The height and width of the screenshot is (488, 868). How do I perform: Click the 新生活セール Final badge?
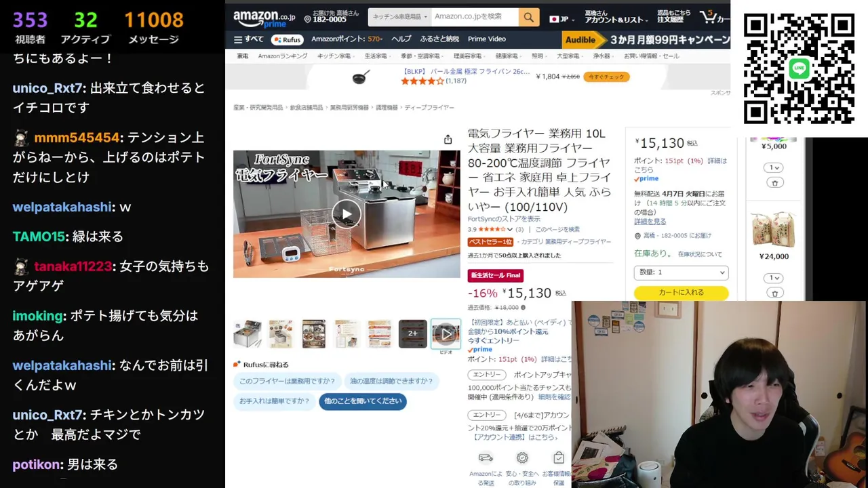pos(495,275)
